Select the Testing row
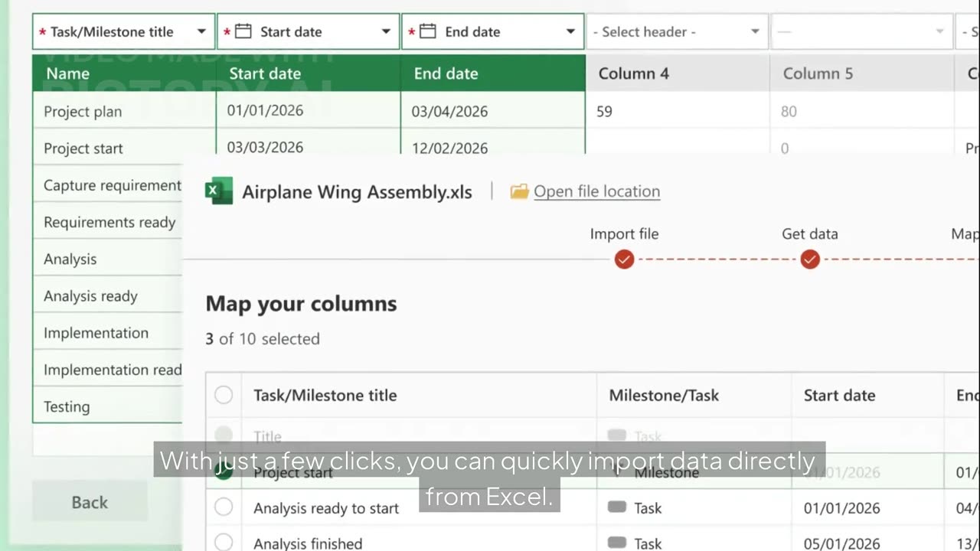The height and width of the screenshot is (551, 980). (108, 406)
